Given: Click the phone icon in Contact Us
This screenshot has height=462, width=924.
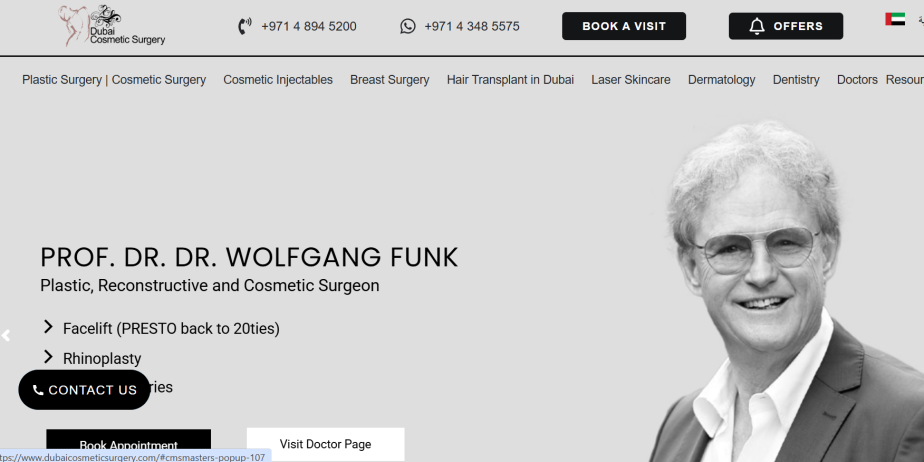Looking at the screenshot, I should pos(38,390).
